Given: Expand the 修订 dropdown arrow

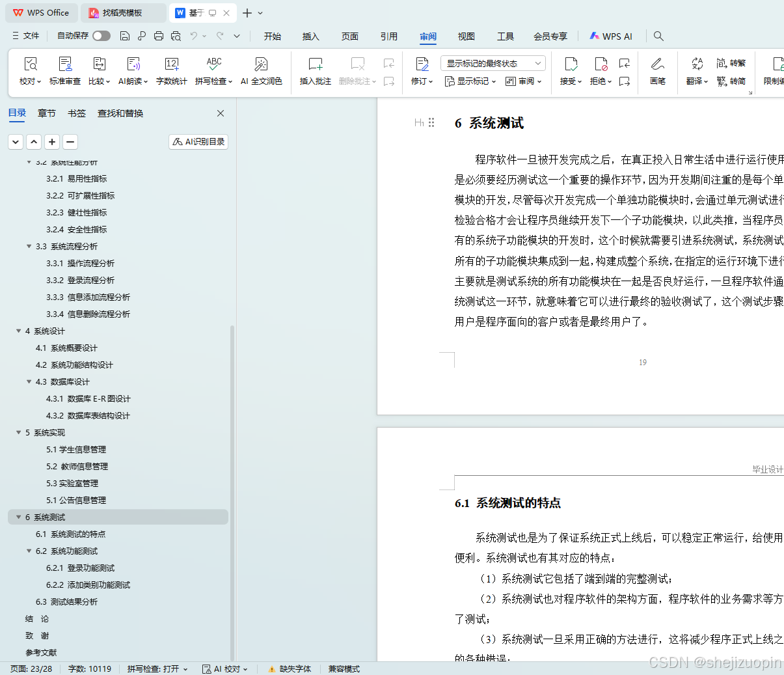Looking at the screenshot, I should tap(431, 82).
